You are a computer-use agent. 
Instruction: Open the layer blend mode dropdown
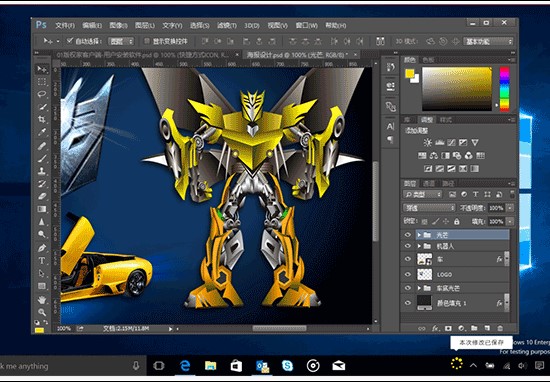coord(429,208)
